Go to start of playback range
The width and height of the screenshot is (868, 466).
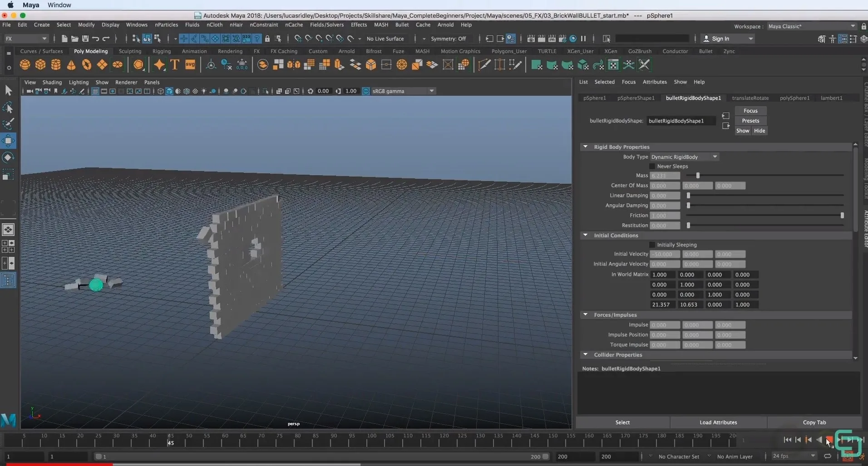[788, 440]
